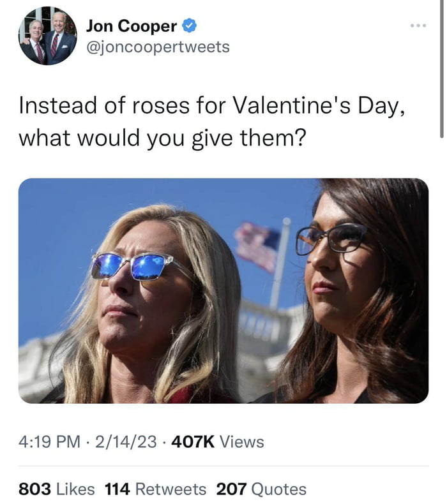This screenshot has width=447, height=504.
Task: Click the blue mirrored sunglasses in photo
Action: [132, 265]
